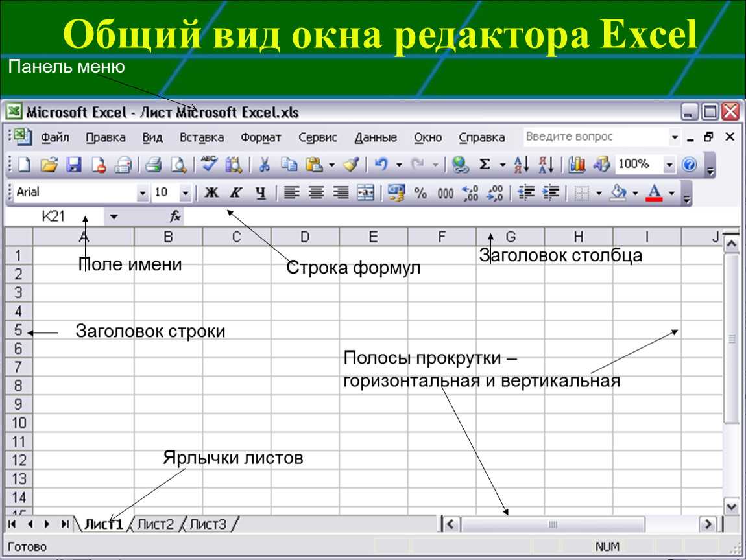Click the fx Insert Function button
The image size is (746, 560).
coord(175,216)
